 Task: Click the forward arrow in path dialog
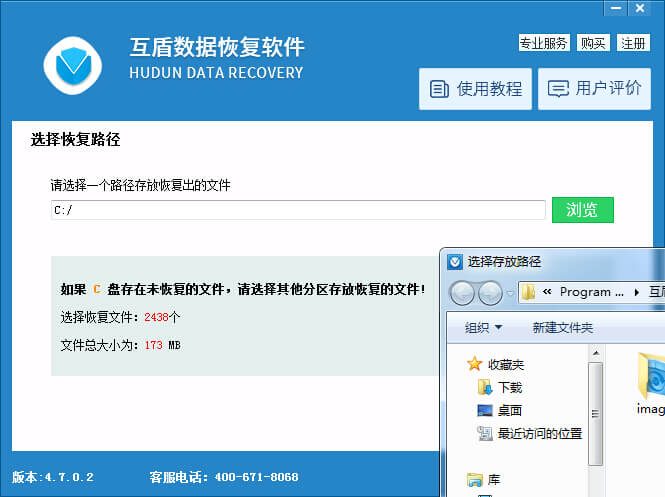pyautogui.click(x=490, y=293)
